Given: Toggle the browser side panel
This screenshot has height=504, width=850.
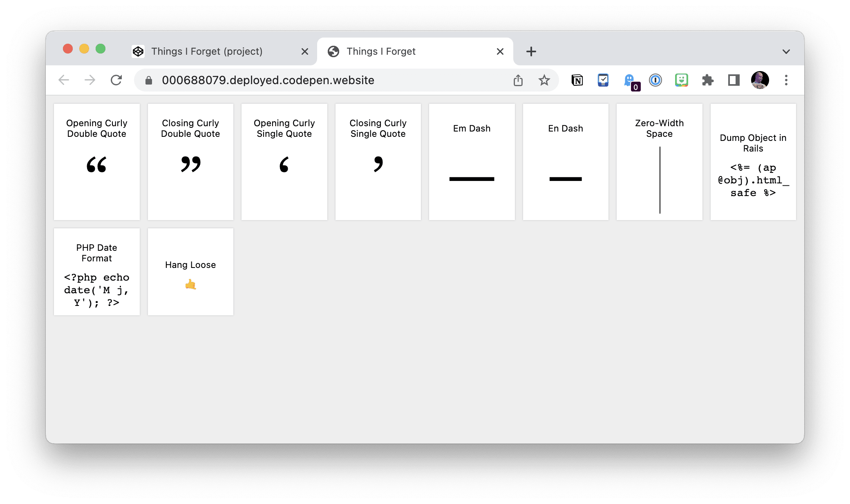Looking at the screenshot, I should click(734, 80).
